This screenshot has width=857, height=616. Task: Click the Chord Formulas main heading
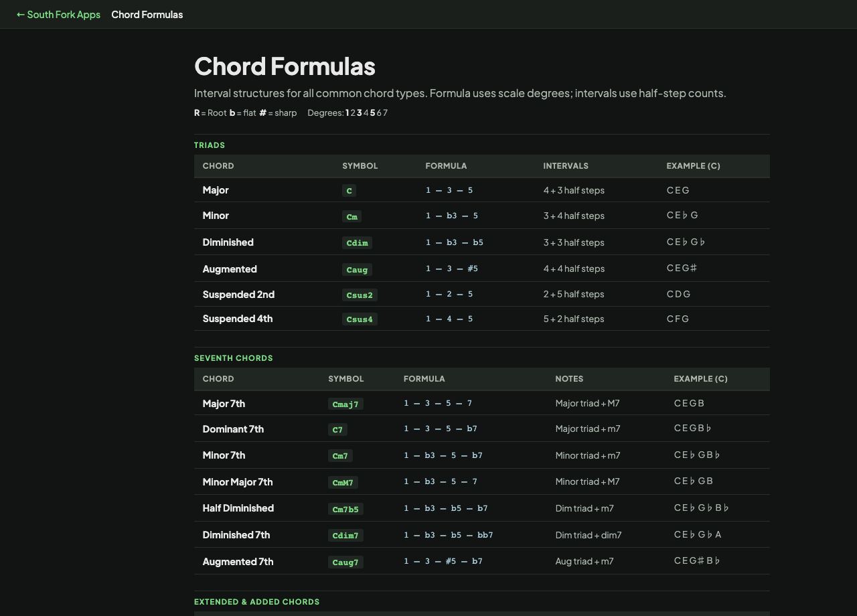[x=285, y=66]
